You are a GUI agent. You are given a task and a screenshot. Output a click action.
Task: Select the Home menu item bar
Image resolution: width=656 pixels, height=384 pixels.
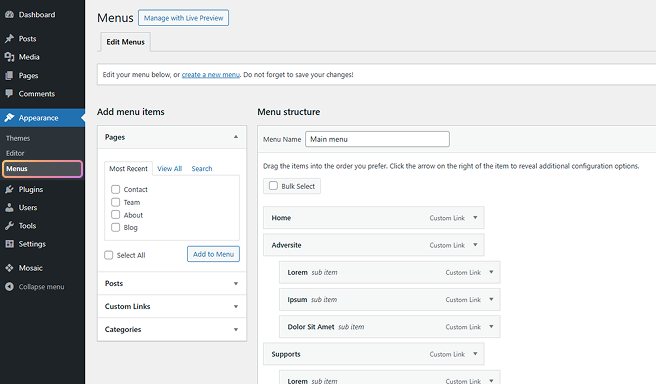(374, 218)
